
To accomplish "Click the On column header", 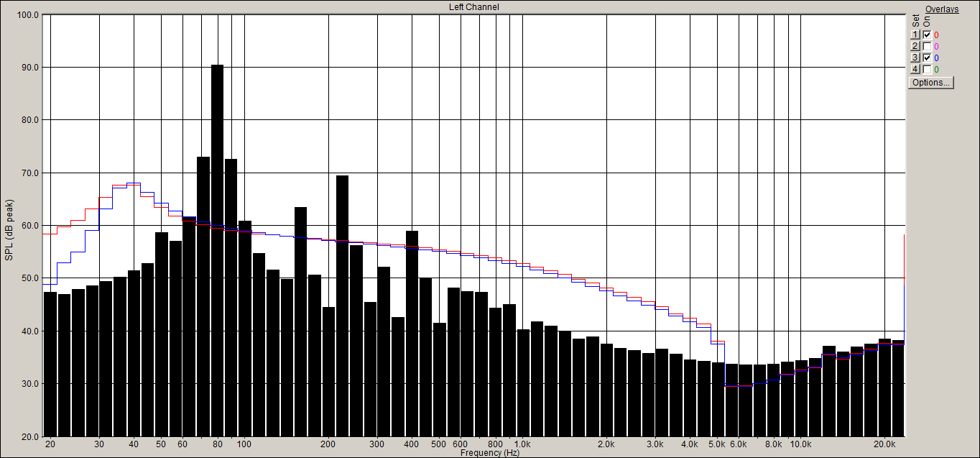I will pyautogui.click(x=927, y=22).
